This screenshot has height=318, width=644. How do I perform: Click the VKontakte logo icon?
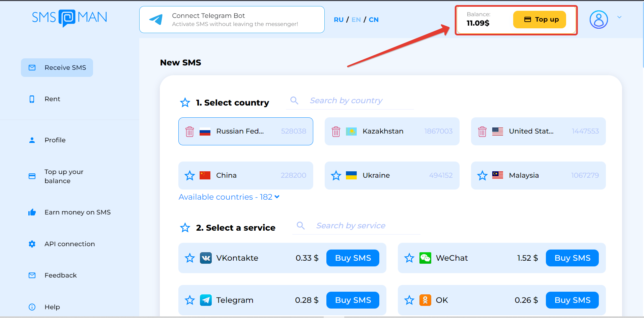[206, 258]
